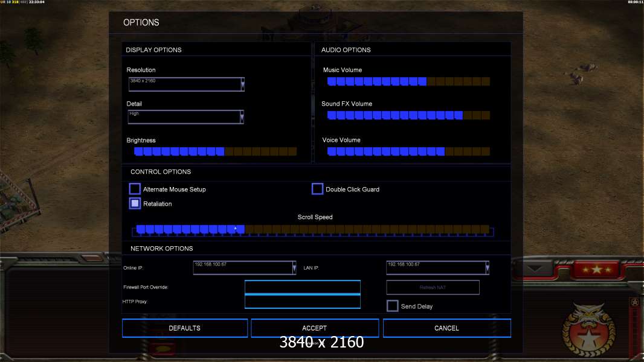Adjust the Brightness slider

[x=215, y=151]
